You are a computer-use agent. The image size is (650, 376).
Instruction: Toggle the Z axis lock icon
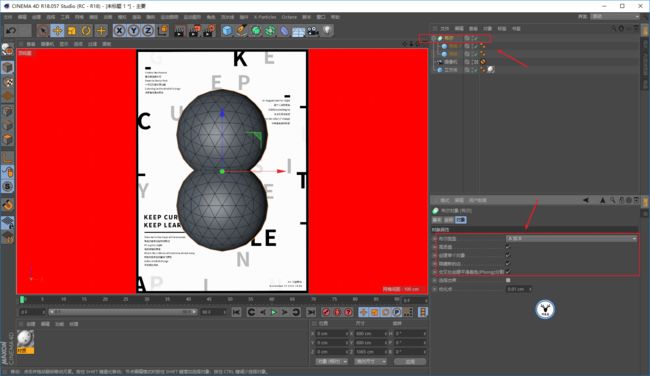(x=148, y=31)
